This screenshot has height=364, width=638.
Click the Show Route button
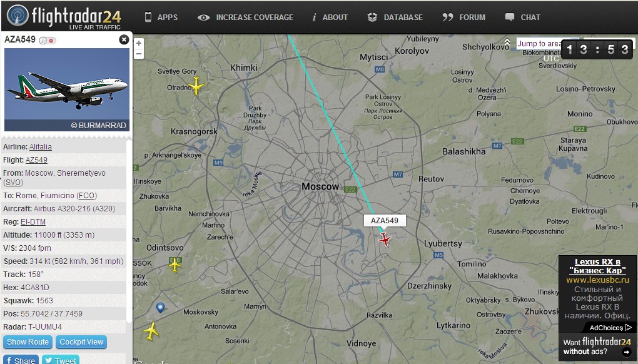[x=28, y=342]
